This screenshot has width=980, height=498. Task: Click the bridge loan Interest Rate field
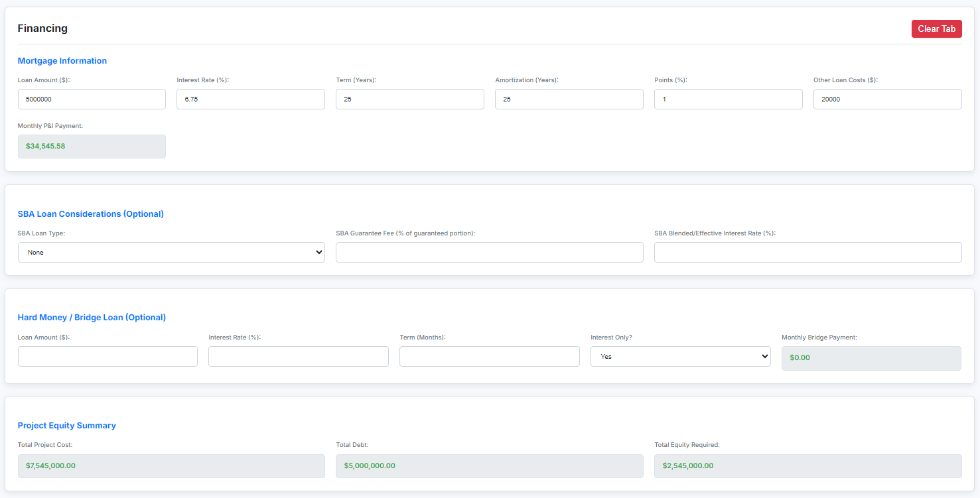299,356
